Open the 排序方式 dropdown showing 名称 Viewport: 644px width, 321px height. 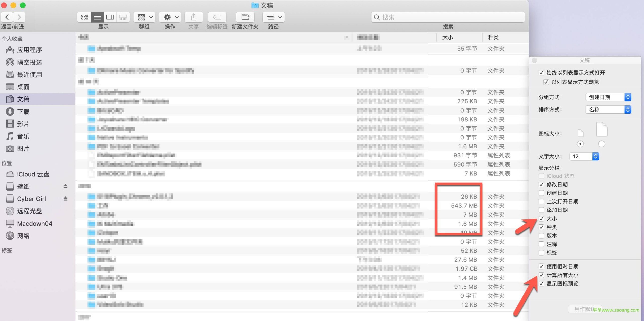(608, 110)
